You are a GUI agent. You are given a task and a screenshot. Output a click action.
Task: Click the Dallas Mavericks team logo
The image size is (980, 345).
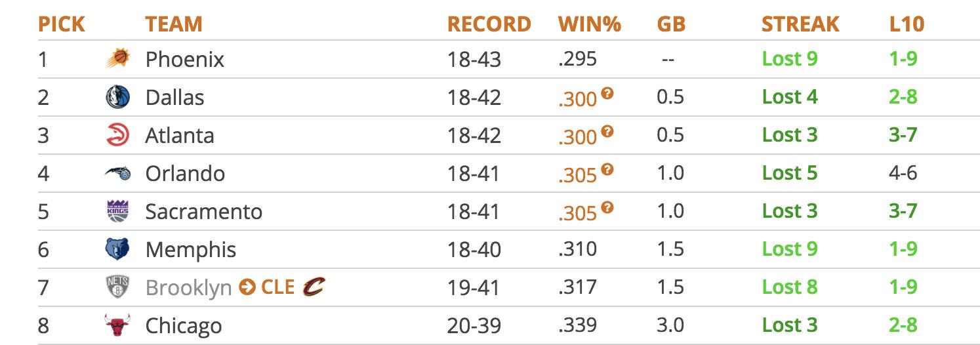[118, 97]
